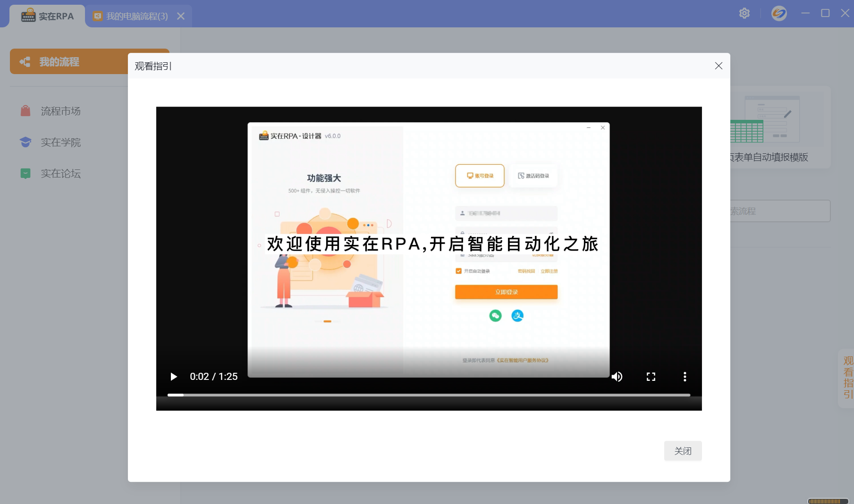Click the 关闭 button
Viewport: 854px width, 504px height.
tap(683, 451)
